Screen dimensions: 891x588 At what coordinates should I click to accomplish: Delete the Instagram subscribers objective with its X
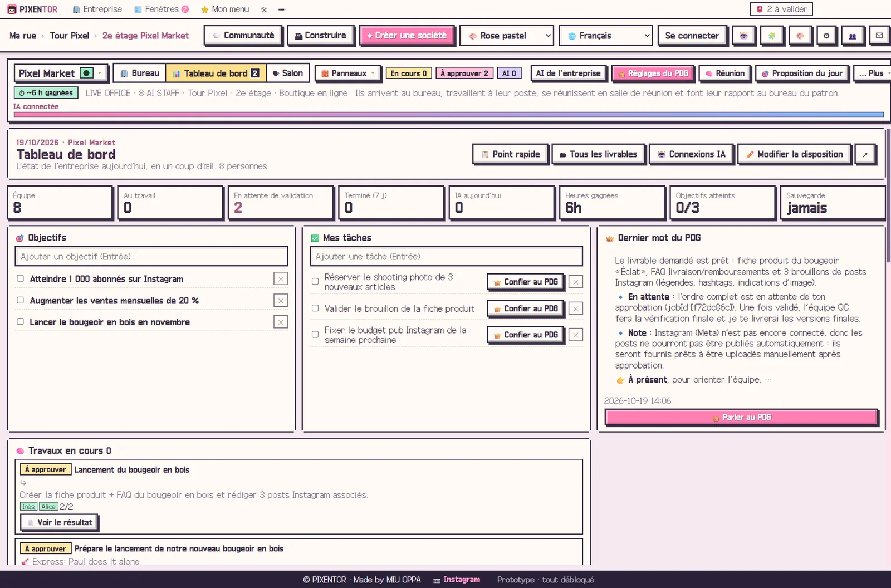(281, 279)
